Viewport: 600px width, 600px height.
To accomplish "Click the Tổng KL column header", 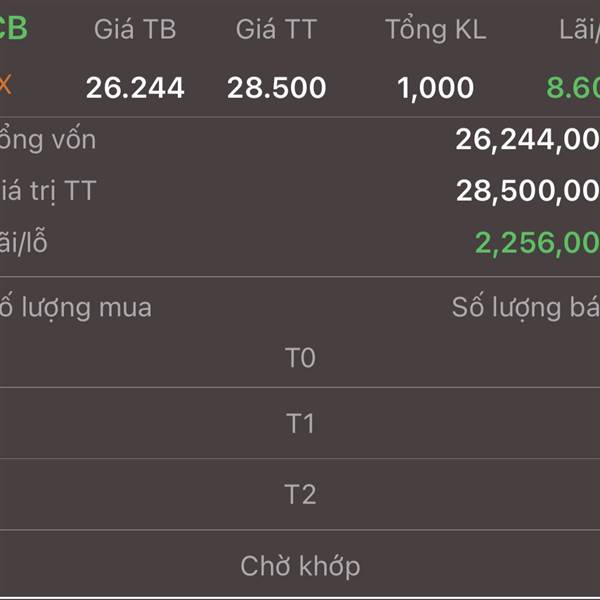I will click(x=436, y=29).
